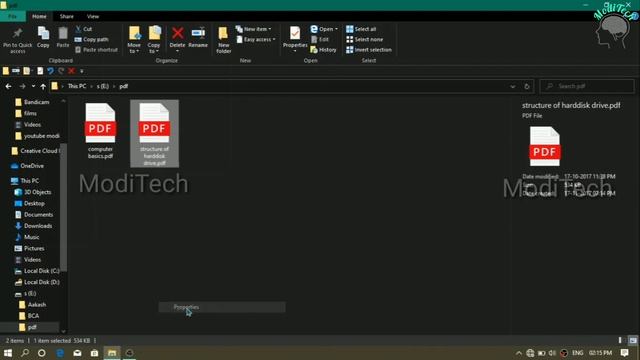Click Copy path in Clipboard group

pyautogui.click(x=91, y=40)
